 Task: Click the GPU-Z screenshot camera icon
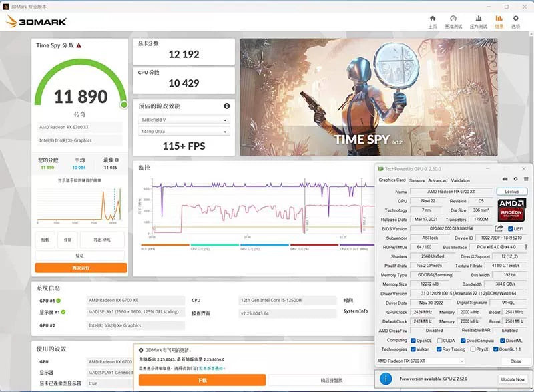point(505,179)
